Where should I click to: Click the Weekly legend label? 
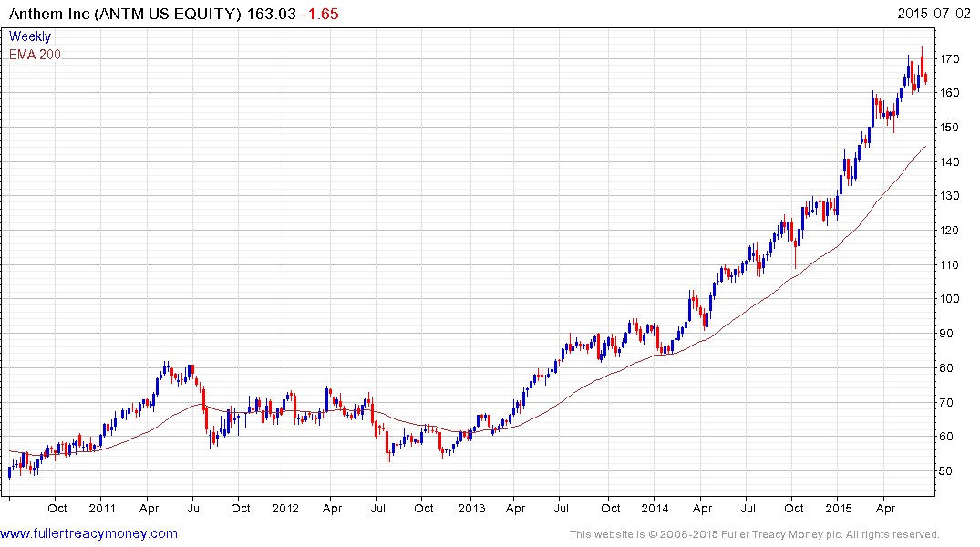[x=29, y=36]
